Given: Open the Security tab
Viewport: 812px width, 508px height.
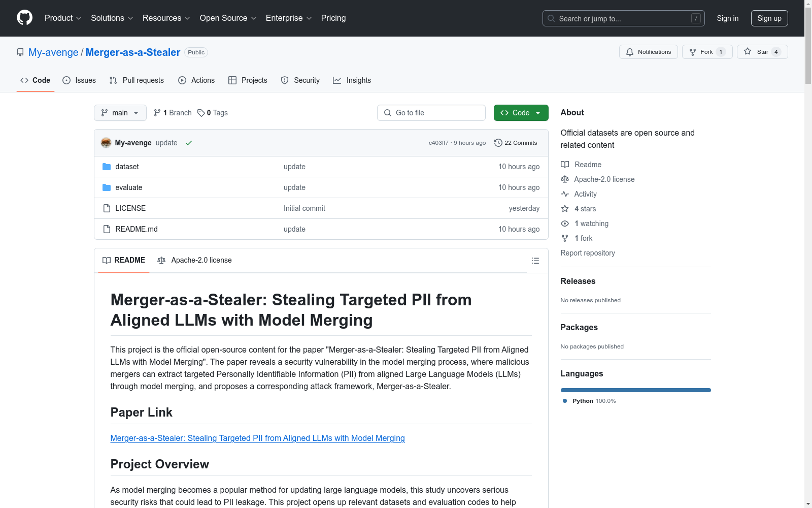Looking at the screenshot, I should 300,80.
